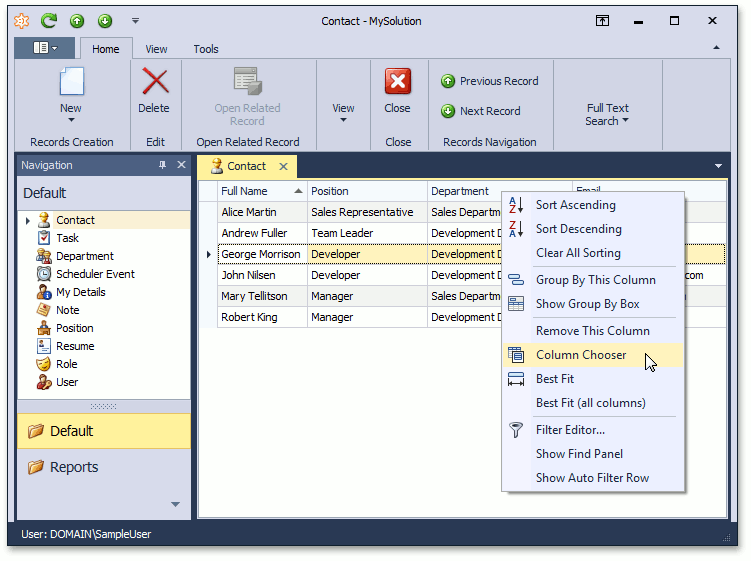Open the New button dropdown arrow
Viewport: 751px width, 561px height.
[71, 120]
